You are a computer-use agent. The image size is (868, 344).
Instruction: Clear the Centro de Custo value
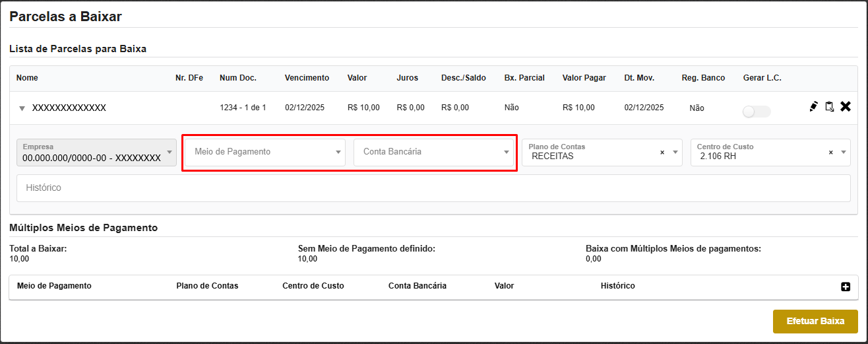(x=831, y=153)
